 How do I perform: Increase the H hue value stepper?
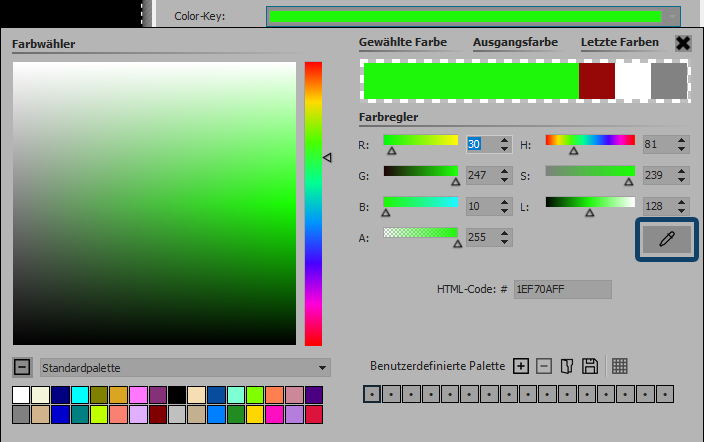pos(682,141)
